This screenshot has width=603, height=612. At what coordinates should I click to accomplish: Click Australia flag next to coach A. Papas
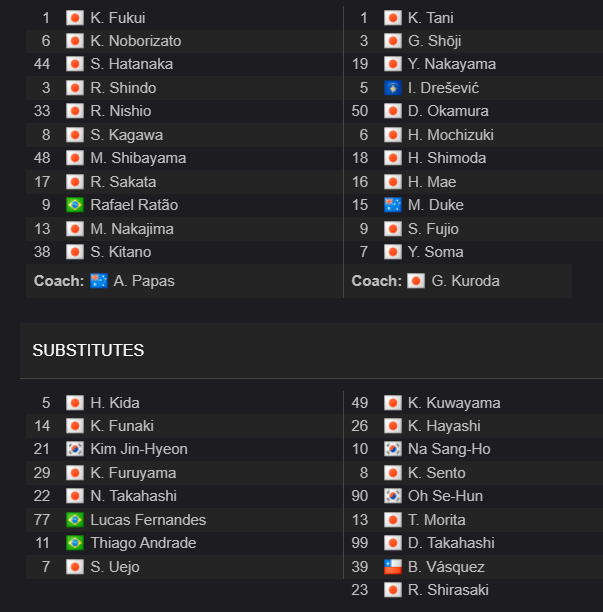[99, 281]
